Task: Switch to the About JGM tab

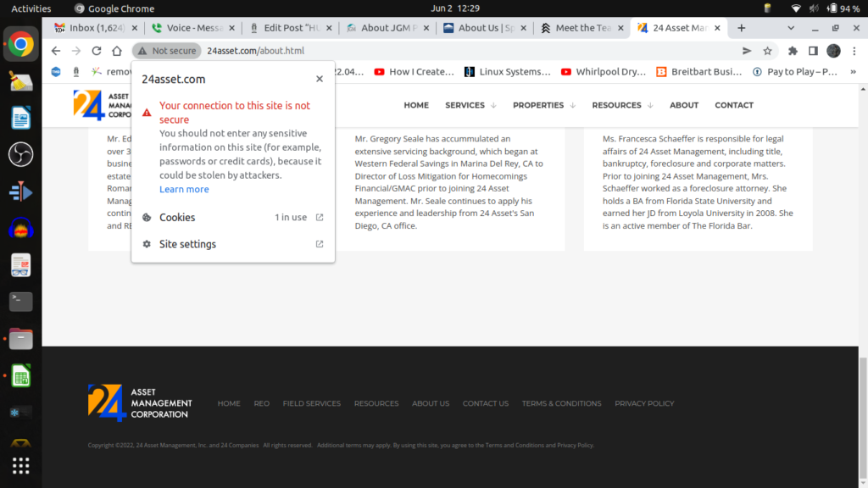Action: point(388,28)
